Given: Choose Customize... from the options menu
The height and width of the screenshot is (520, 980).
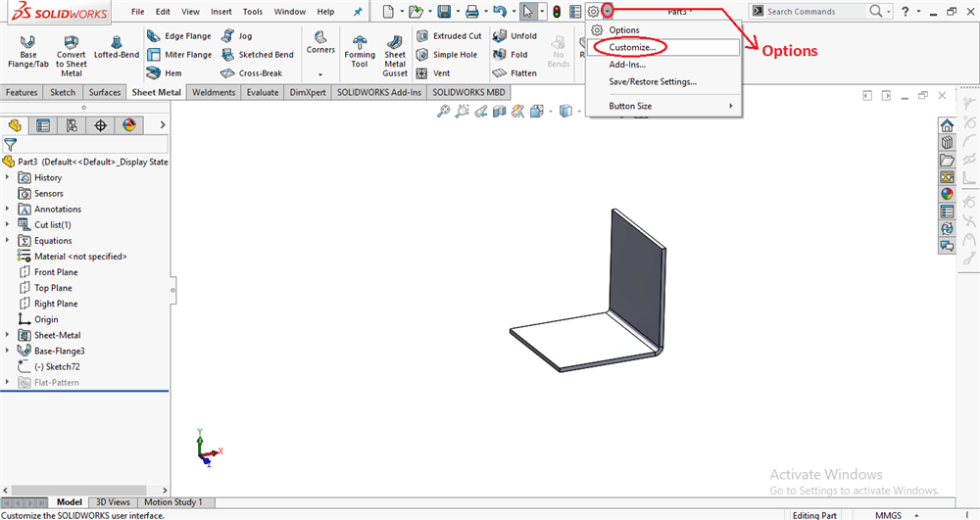Looking at the screenshot, I should (631, 47).
